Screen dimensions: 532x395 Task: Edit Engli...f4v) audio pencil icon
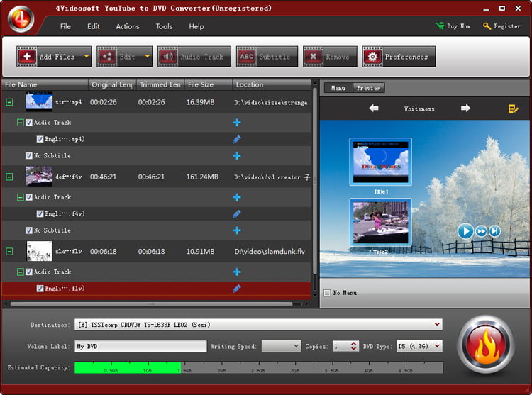[x=237, y=213]
